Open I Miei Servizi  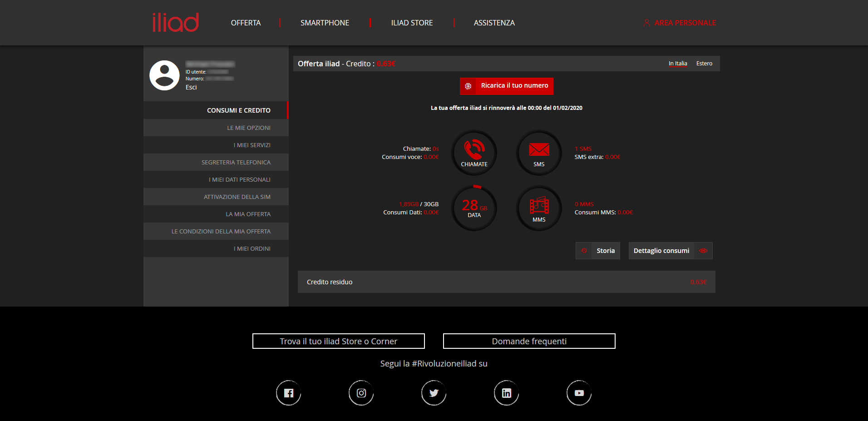click(x=216, y=145)
